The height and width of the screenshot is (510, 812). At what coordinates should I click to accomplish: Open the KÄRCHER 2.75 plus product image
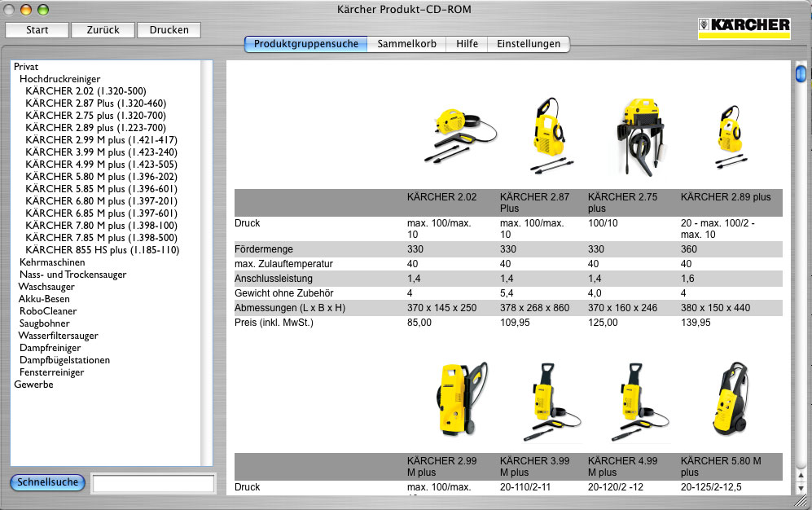point(640,136)
